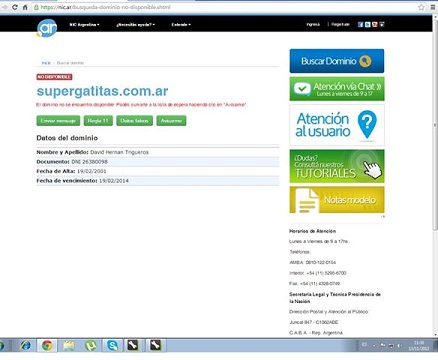Open Skype from the taskbar
438x360 pixels.
tap(112, 346)
